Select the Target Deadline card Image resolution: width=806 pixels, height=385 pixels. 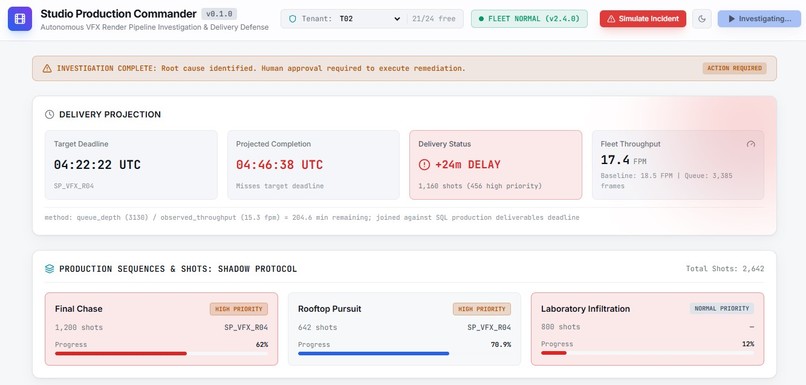(x=131, y=164)
